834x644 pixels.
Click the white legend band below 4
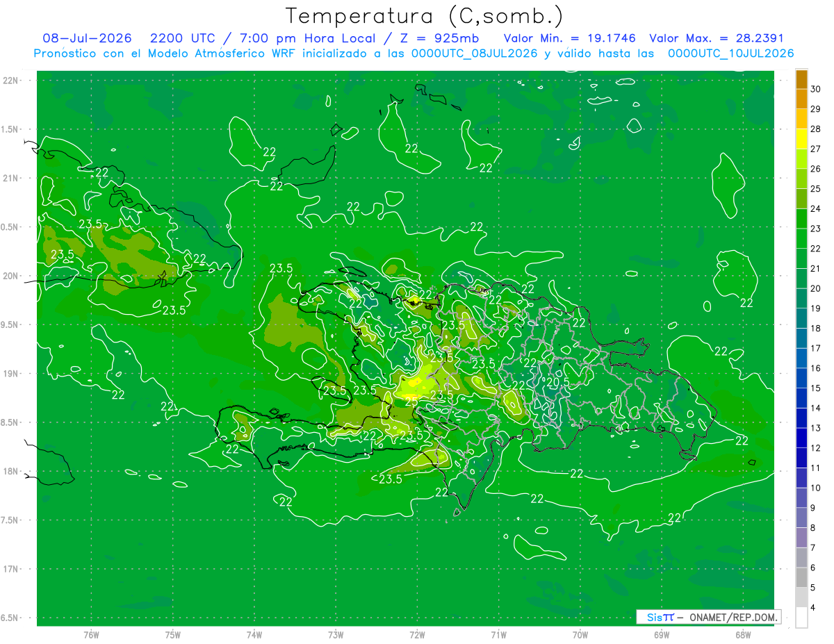tap(801, 618)
